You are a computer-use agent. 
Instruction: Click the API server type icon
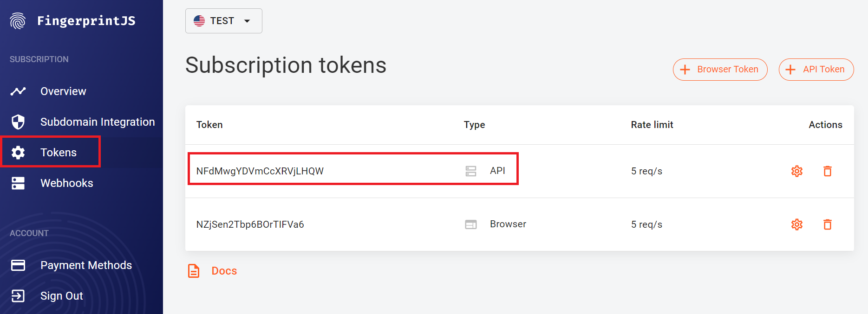(x=471, y=171)
